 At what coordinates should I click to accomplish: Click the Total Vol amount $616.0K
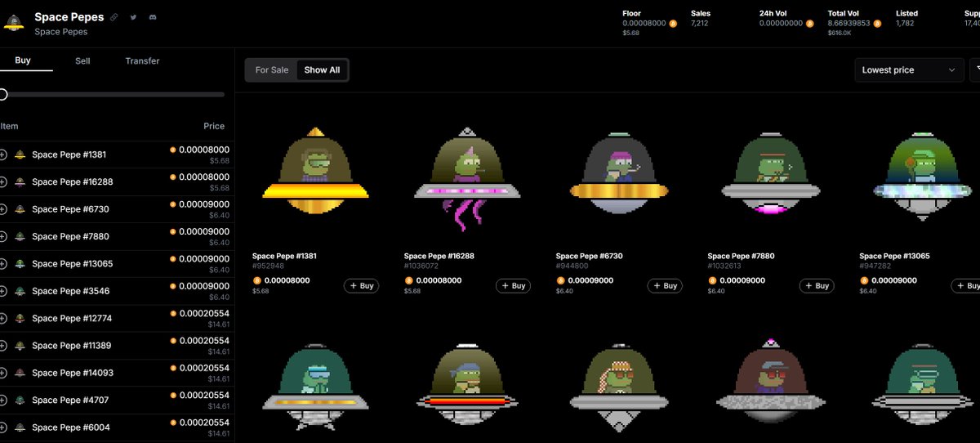[x=840, y=33]
